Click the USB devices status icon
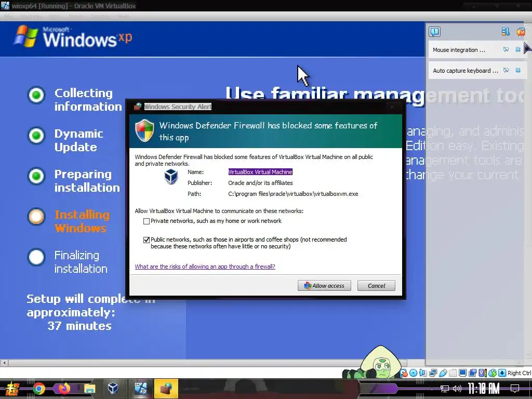Viewport: 532px width, 399px height. [443, 373]
